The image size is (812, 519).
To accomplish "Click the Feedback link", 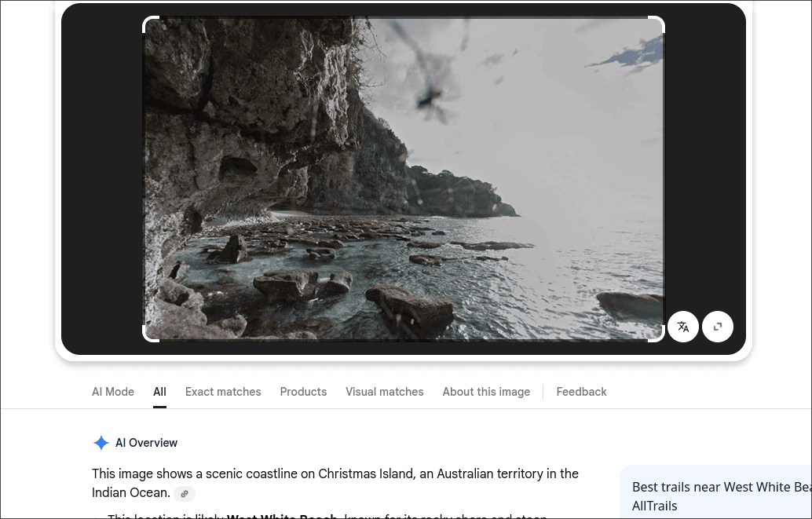I will coord(581,392).
